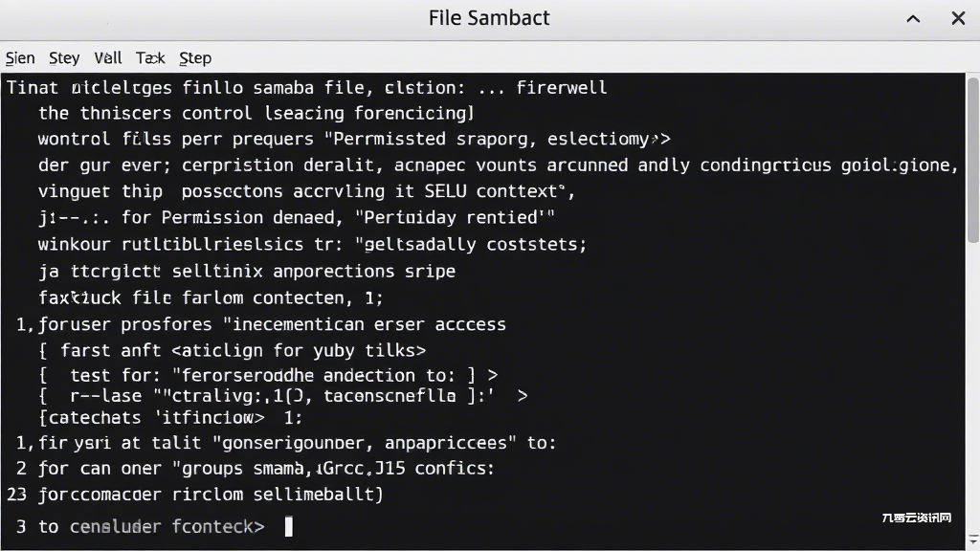Click empty scrollbar track below the thumb
980x551 pixels.
973,387
